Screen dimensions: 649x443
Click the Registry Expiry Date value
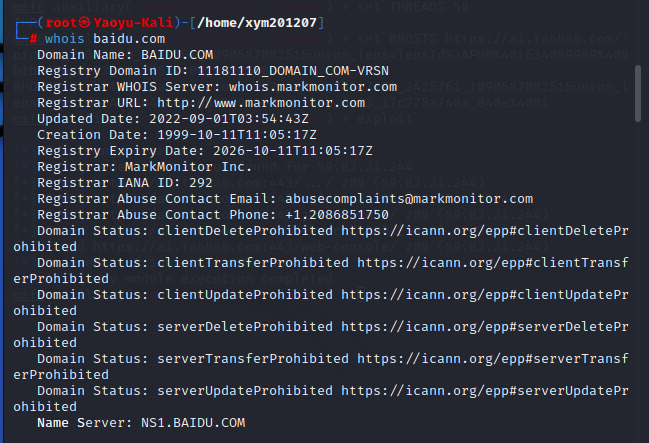tap(290, 151)
